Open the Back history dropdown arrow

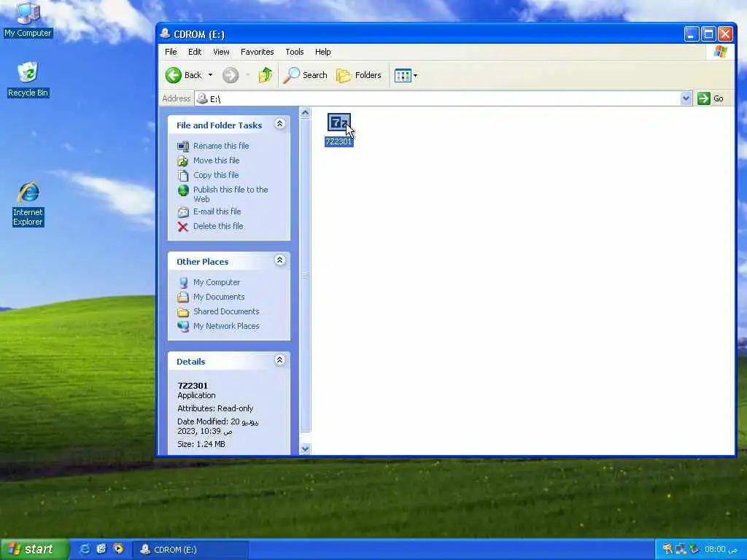(210, 75)
